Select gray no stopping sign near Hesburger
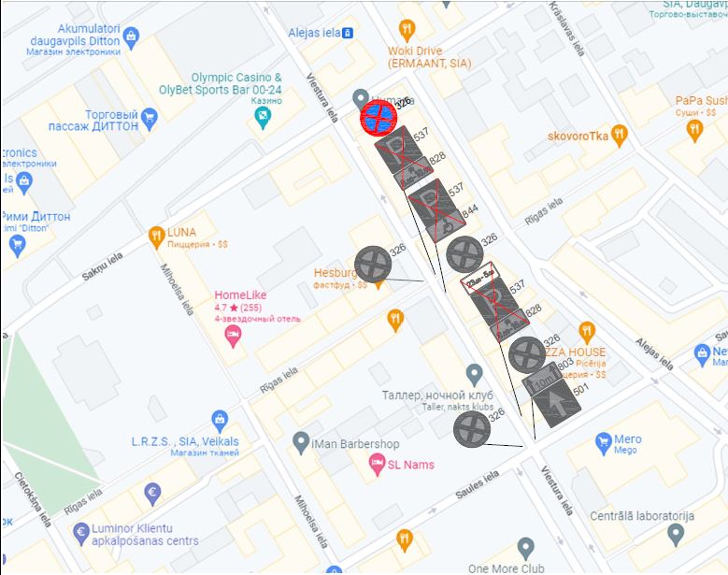728x575 pixels. point(373,265)
